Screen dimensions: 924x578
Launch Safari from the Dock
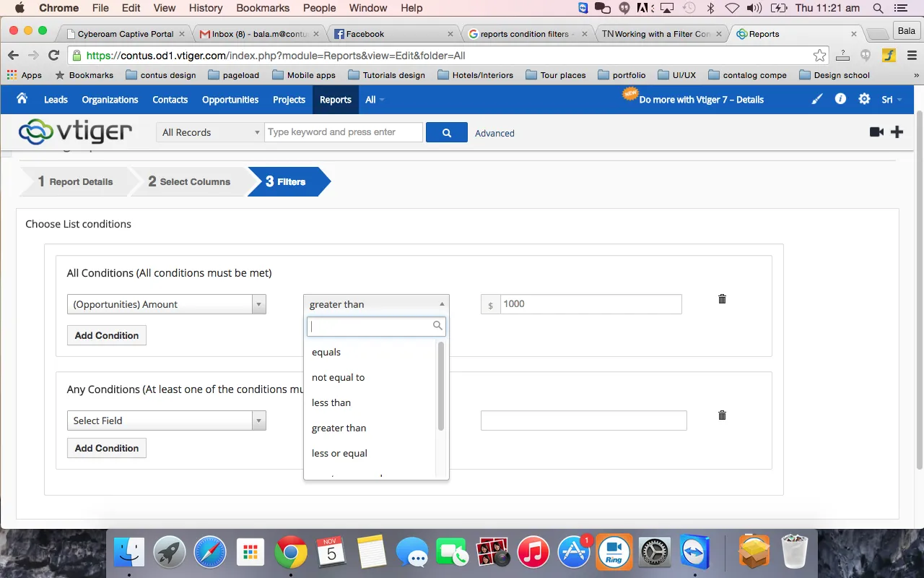(x=210, y=553)
